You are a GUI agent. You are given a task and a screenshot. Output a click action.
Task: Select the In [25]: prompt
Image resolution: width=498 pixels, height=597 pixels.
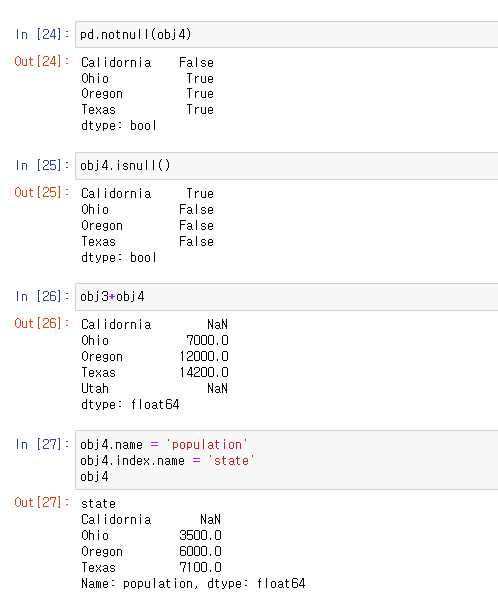point(42,166)
